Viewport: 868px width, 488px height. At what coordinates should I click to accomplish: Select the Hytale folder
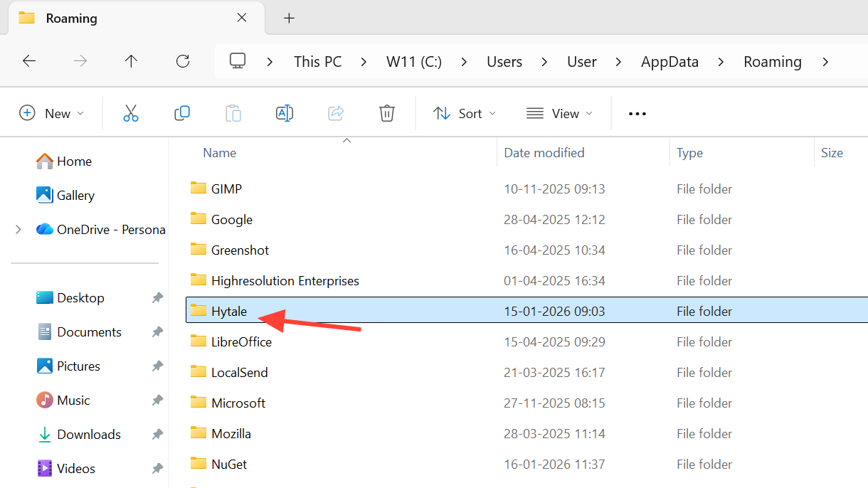pos(229,312)
